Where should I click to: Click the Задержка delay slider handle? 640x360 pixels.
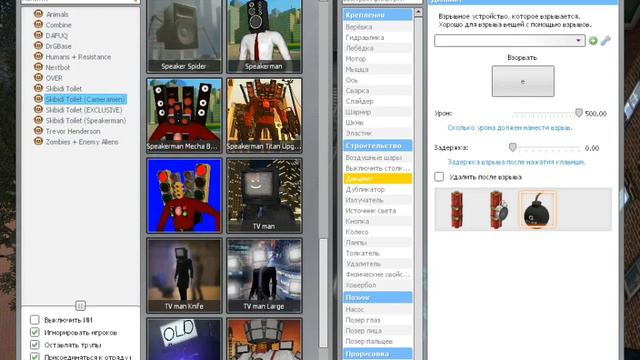[513, 147]
